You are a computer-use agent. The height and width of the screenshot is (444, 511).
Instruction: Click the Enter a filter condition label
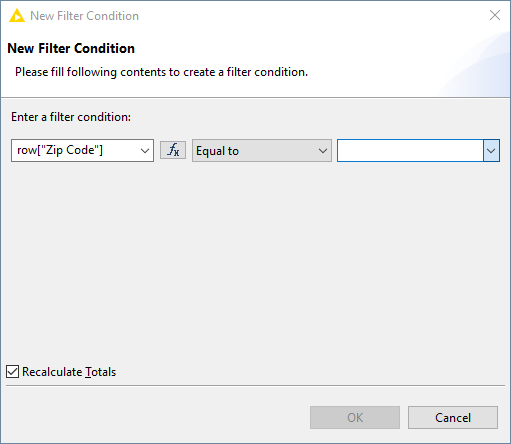(71, 117)
